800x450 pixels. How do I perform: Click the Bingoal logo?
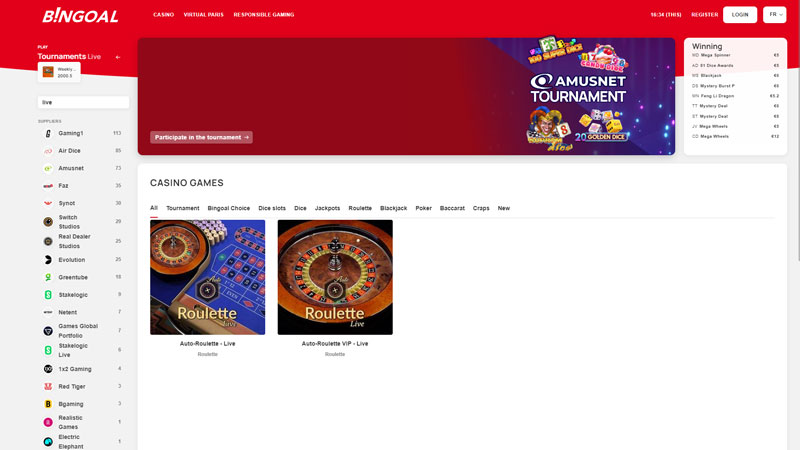(80, 16)
